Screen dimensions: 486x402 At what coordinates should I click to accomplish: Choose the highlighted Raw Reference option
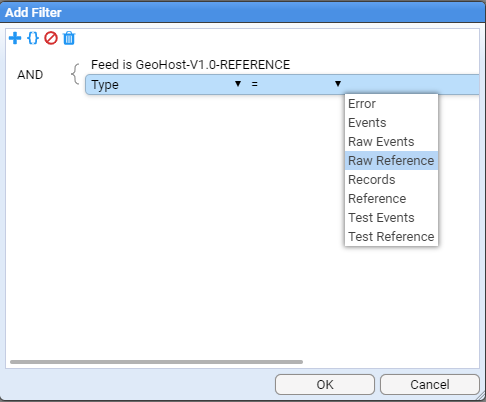[x=391, y=161]
